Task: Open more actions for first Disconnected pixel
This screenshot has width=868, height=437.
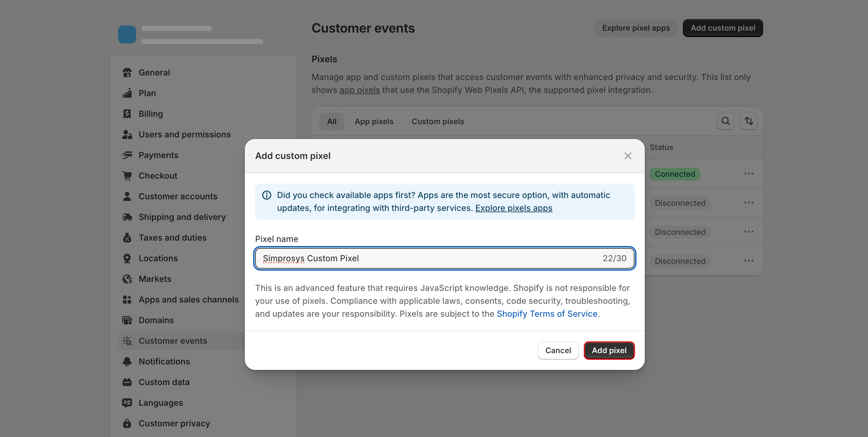Action: [x=749, y=203]
